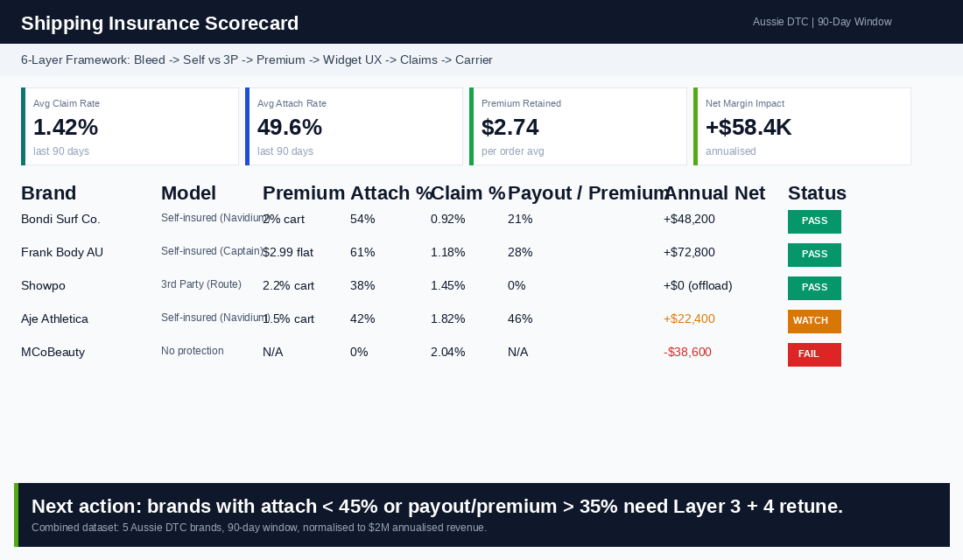The width and height of the screenshot is (963, 560).
Task: Click the 2.2% cart premium cell
Action: pos(288,285)
